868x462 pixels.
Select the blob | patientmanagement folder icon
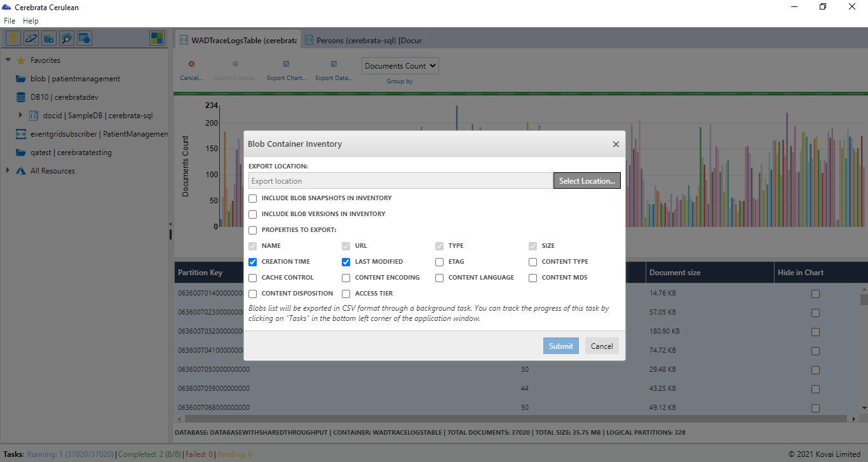coord(21,79)
